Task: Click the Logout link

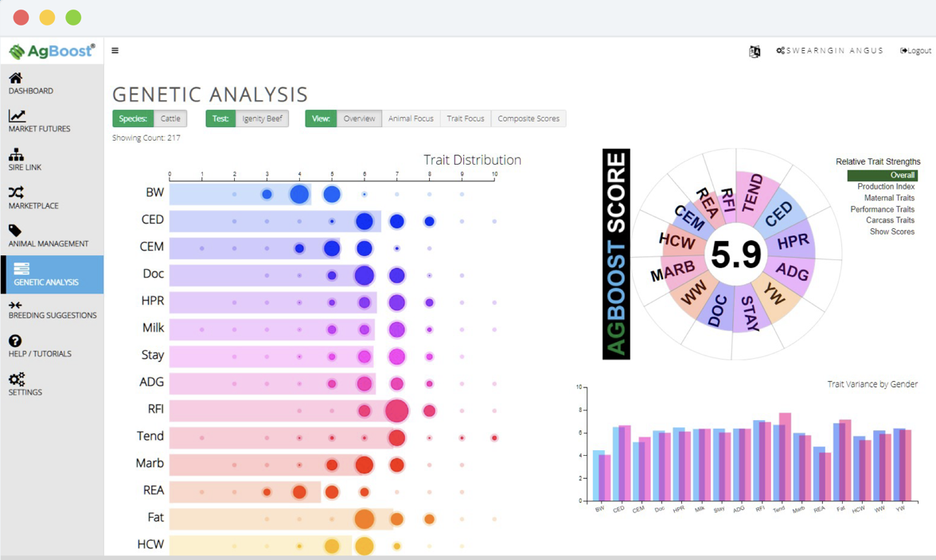Action: point(915,51)
